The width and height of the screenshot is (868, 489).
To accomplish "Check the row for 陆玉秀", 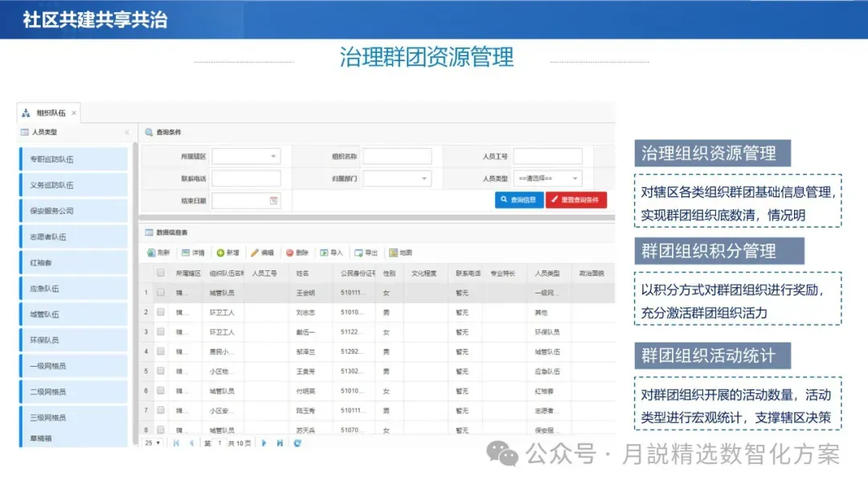I will click(161, 410).
